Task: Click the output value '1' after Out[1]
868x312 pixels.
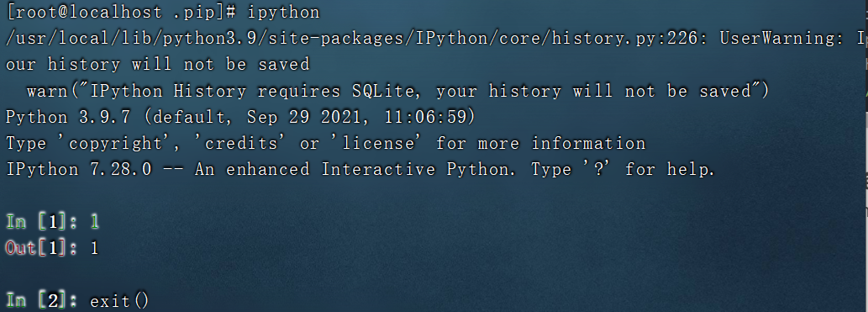Action: (x=94, y=248)
